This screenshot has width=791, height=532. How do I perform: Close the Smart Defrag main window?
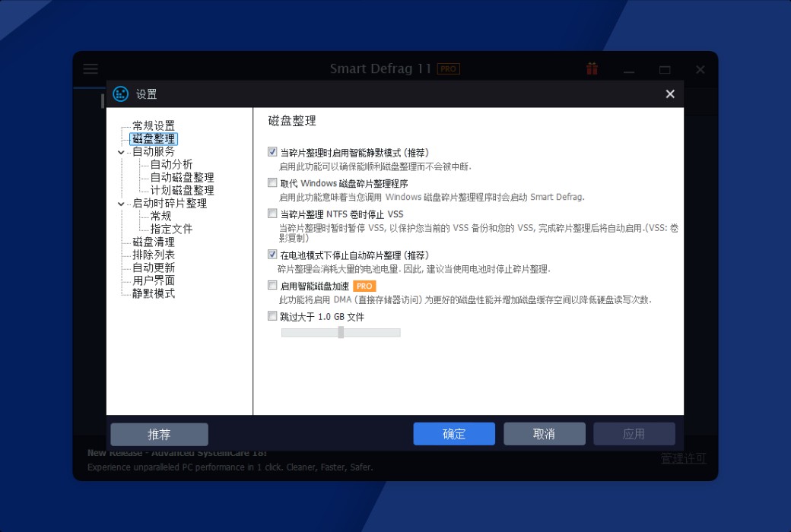tap(700, 70)
